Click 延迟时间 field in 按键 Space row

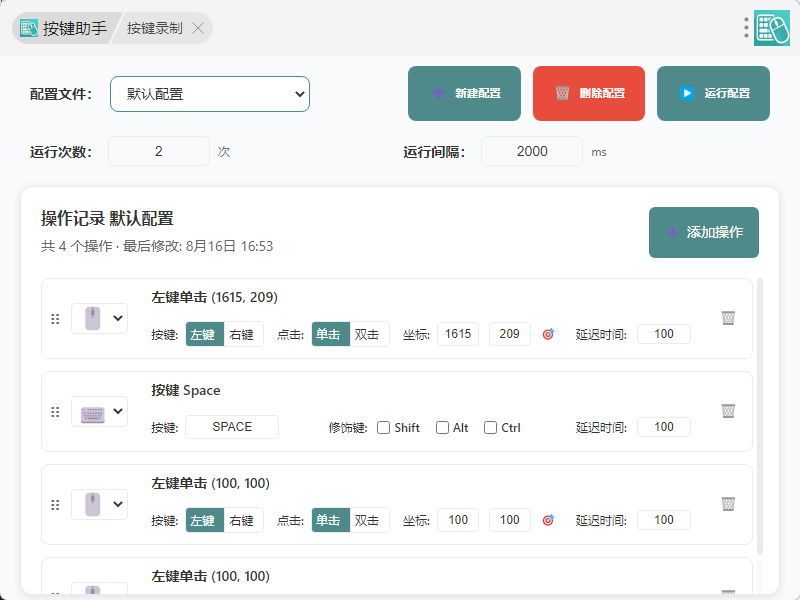point(664,427)
